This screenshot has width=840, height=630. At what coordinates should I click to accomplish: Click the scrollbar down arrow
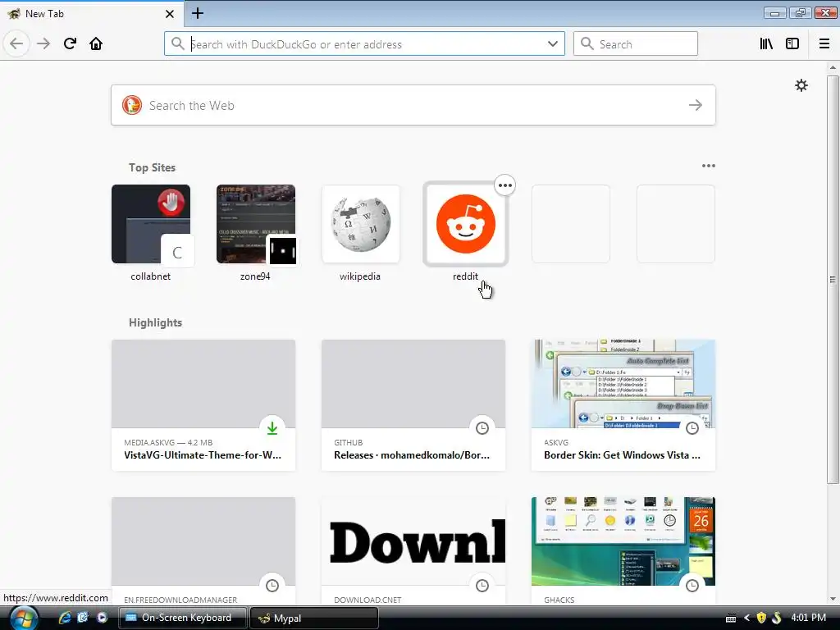tap(833, 600)
